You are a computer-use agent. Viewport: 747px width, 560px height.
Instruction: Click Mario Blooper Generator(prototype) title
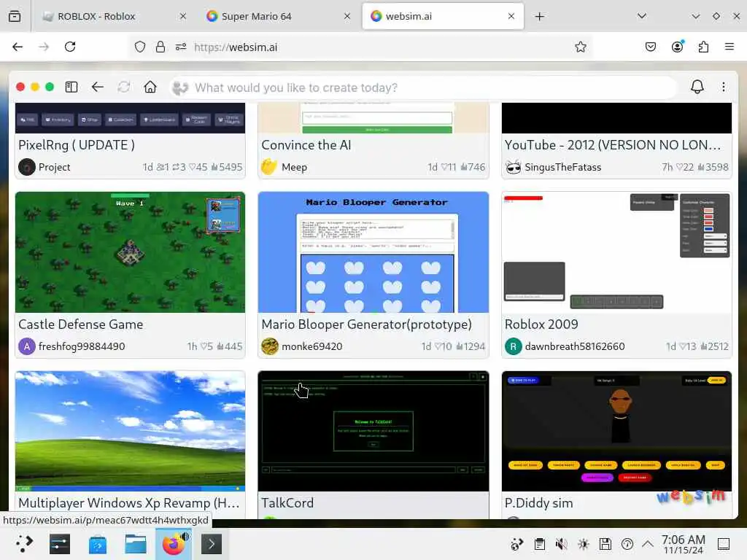point(366,324)
